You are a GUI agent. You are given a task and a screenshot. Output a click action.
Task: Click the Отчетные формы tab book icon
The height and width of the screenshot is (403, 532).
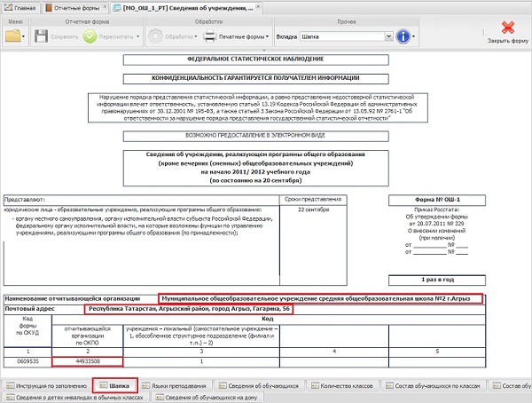49,7
